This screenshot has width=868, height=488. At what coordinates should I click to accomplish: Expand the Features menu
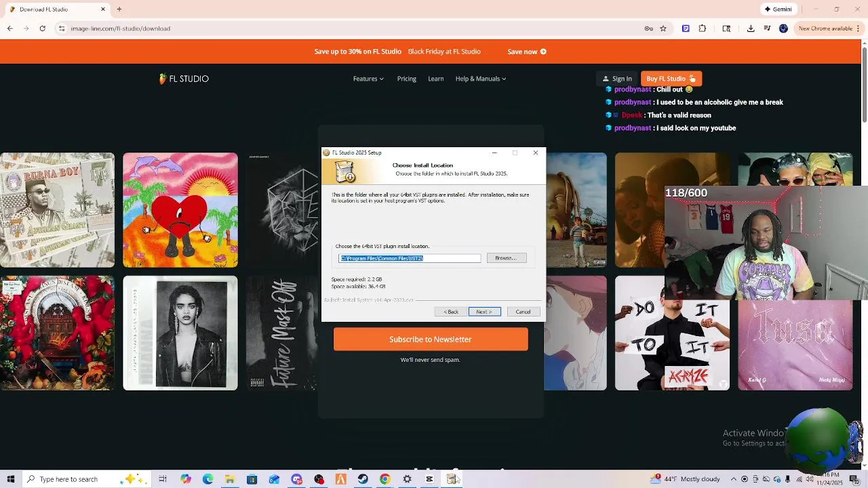(368, 79)
